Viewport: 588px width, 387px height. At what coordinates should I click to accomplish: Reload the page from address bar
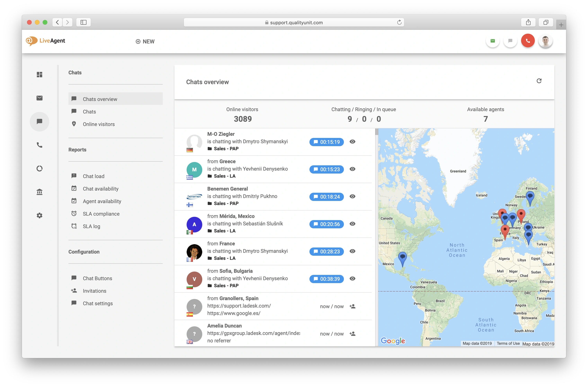pyautogui.click(x=399, y=22)
